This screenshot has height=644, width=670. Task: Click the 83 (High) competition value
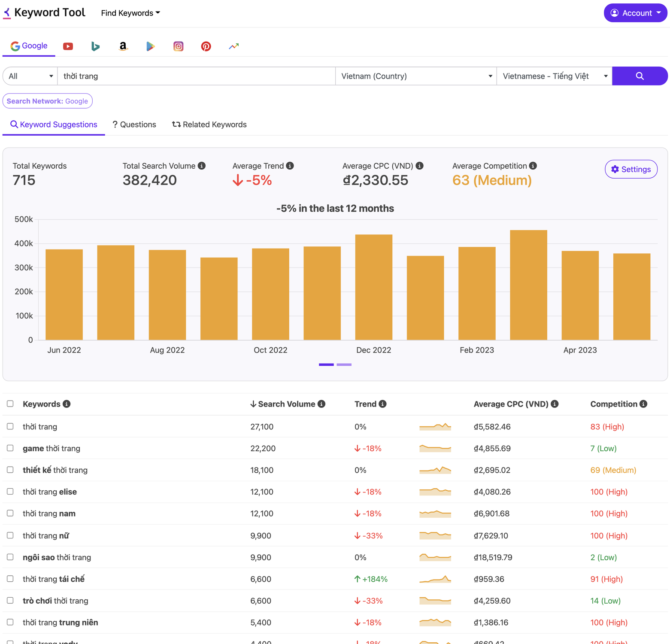[607, 427]
